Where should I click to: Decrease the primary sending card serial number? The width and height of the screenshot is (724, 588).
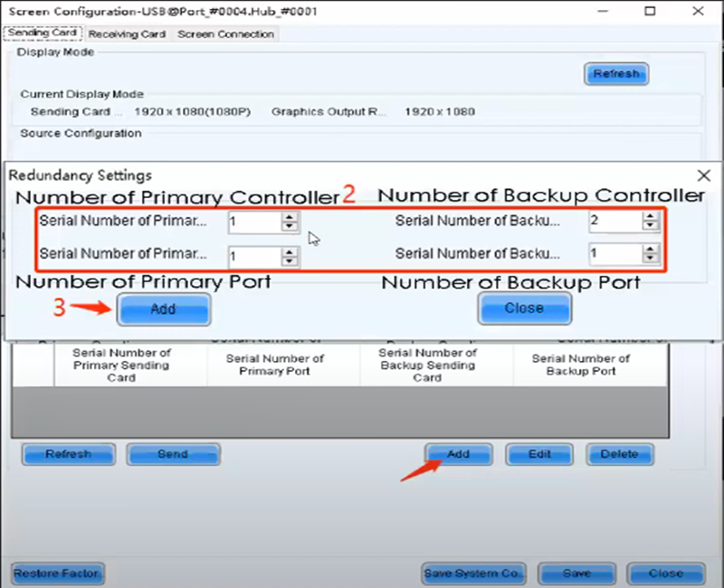[289, 227]
